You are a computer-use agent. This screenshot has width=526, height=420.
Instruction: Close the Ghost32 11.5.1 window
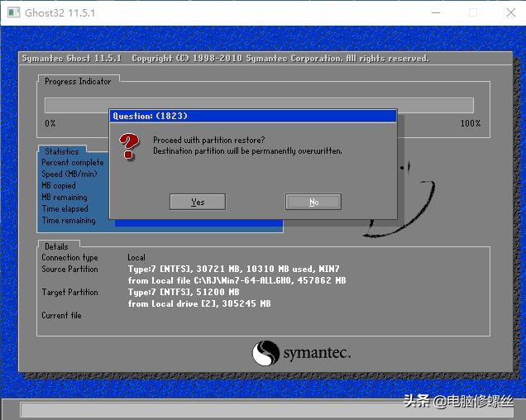(509, 12)
